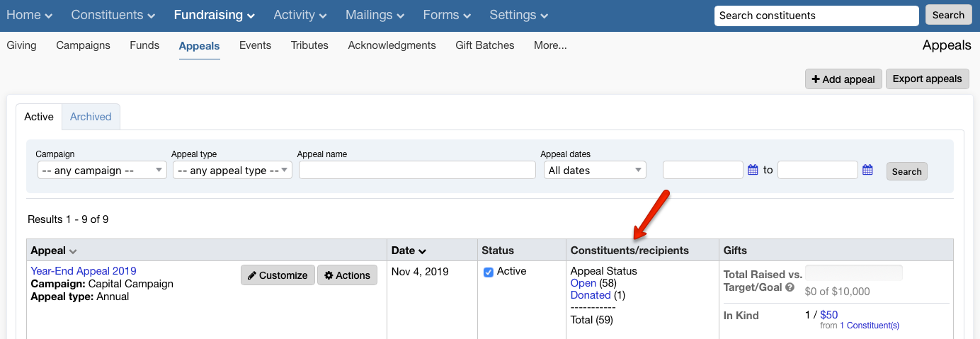Open the Settings dropdown menu
The height and width of the screenshot is (339, 980).
tap(519, 15)
